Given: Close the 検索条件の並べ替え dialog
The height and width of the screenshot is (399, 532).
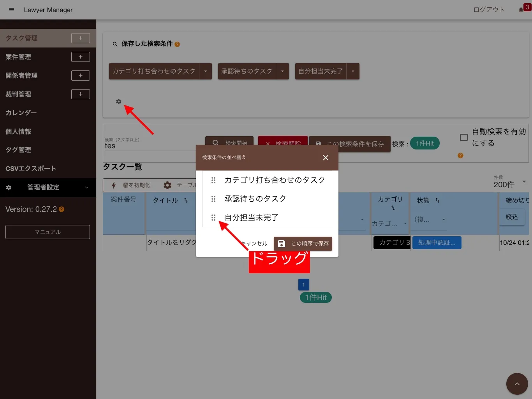Looking at the screenshot, I should click(x=326, y=158).
